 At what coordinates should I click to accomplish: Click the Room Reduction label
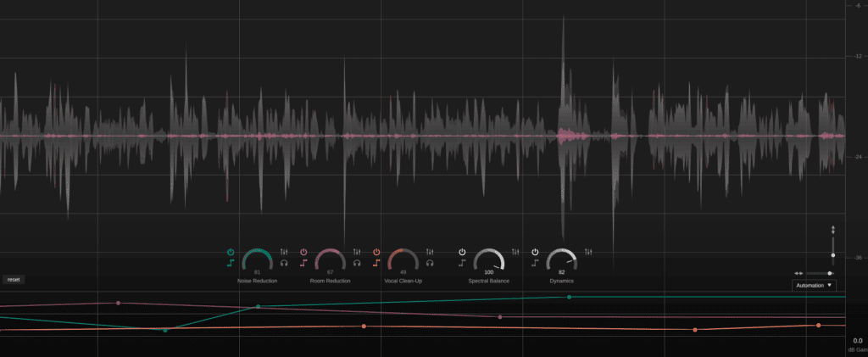pos(331,282)
